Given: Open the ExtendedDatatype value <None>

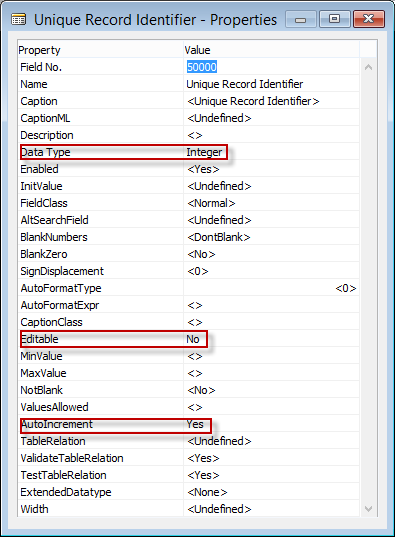Looking at the screenshot, I should [207, 492].
